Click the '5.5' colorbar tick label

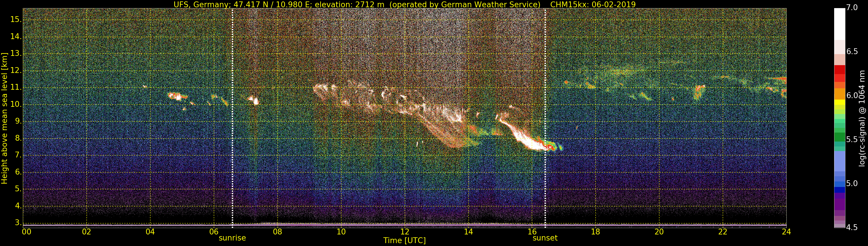[852, 139]
